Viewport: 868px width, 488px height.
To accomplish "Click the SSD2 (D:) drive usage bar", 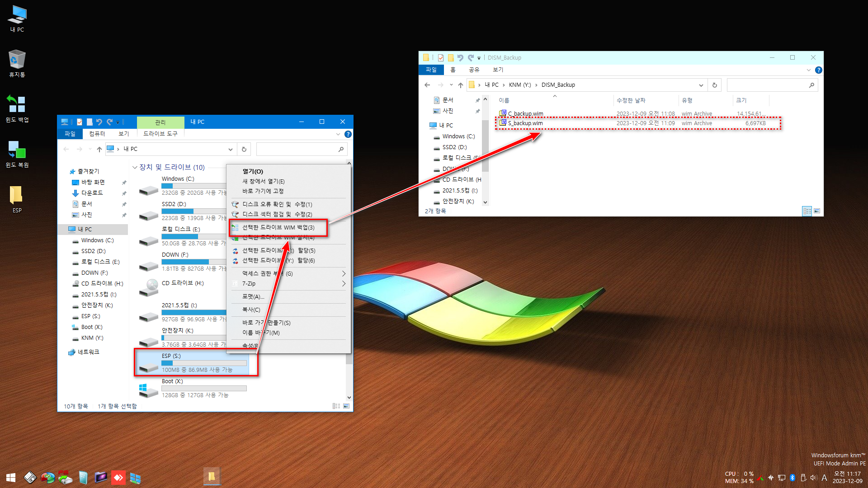I will [x=194, y=211].
